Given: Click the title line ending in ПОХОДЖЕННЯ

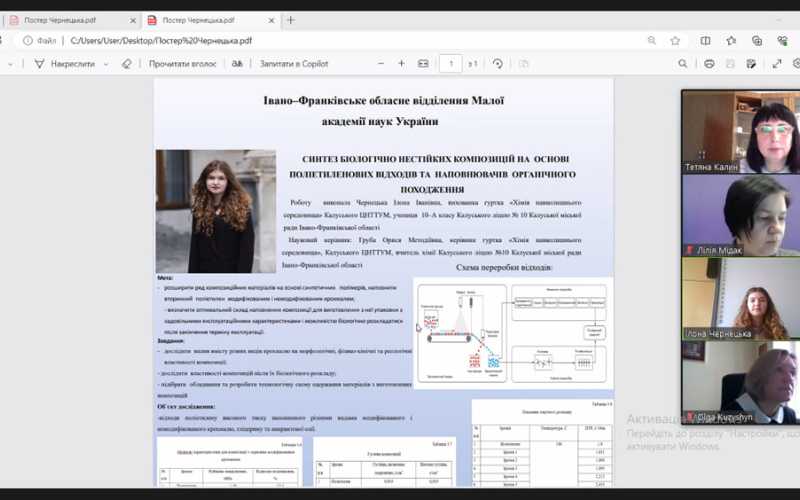Looking at the screenshot, I should [x=432, y=190].
